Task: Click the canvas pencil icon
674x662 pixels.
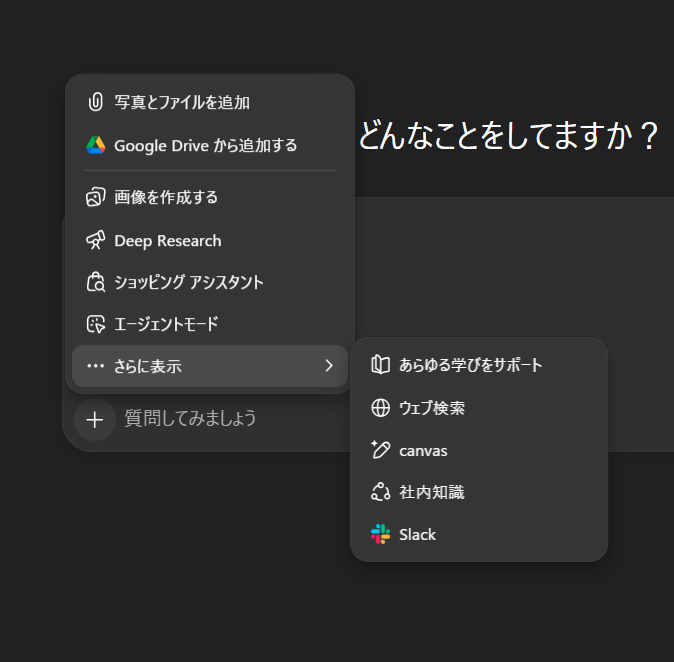Action: pos(380,450)
